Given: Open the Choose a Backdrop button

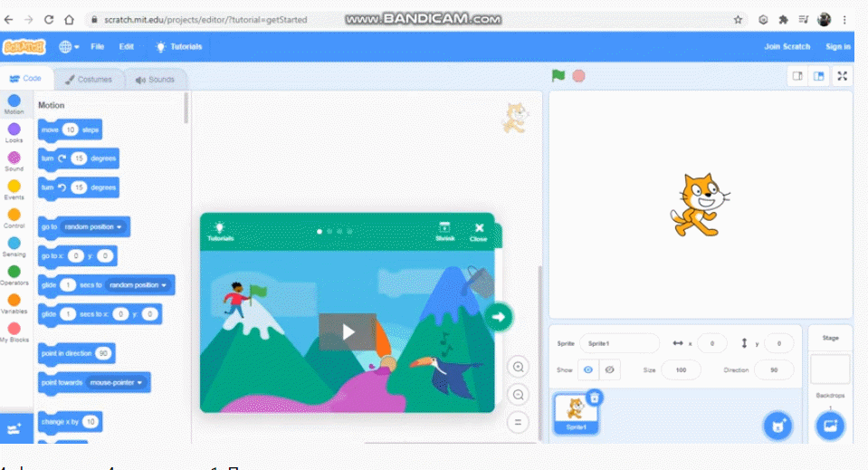Looking at the screenshot, I should click(830, 426).
